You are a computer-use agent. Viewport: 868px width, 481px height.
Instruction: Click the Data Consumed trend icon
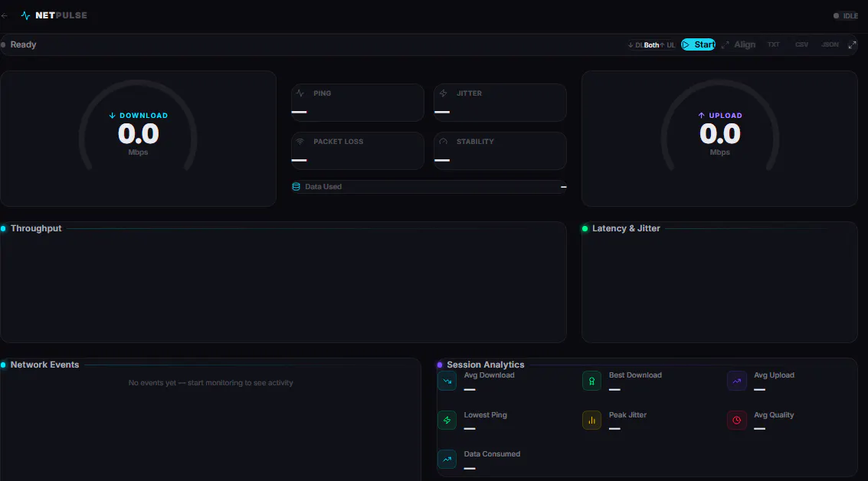click(447, 460)
